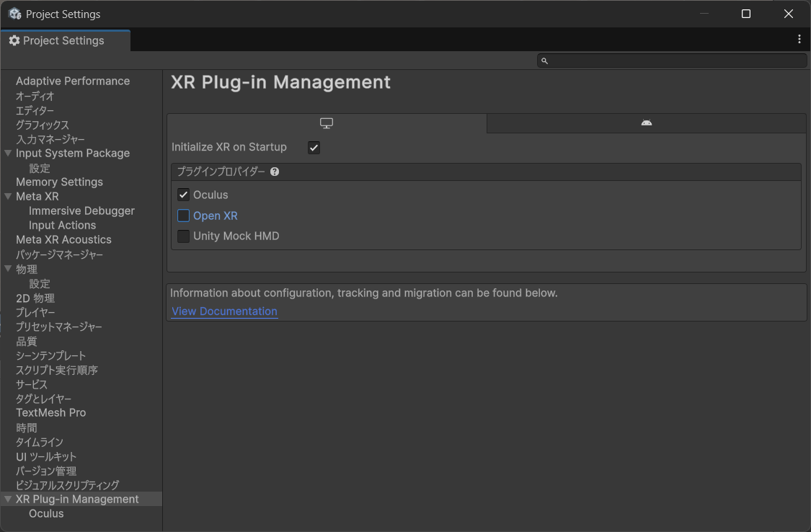The height and width of the screenshot is (532, 811).
Task: Select the 物理 entry
Action: coord(27,269)
